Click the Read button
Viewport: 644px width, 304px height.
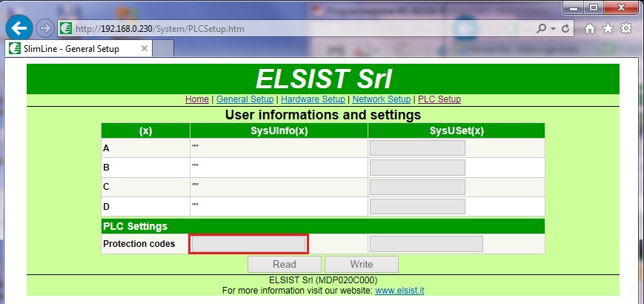[285, 264]
